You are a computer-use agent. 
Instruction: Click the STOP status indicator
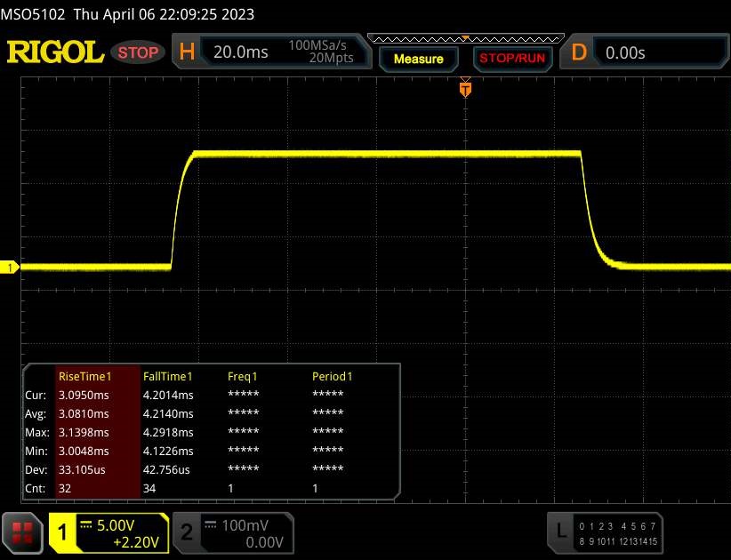[x=138, y=52]
